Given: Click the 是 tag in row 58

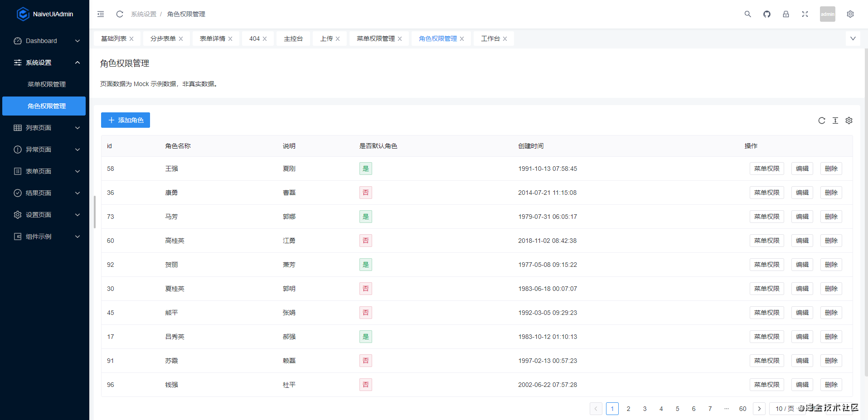Looking at the screenshot, I should pos(366,169).
